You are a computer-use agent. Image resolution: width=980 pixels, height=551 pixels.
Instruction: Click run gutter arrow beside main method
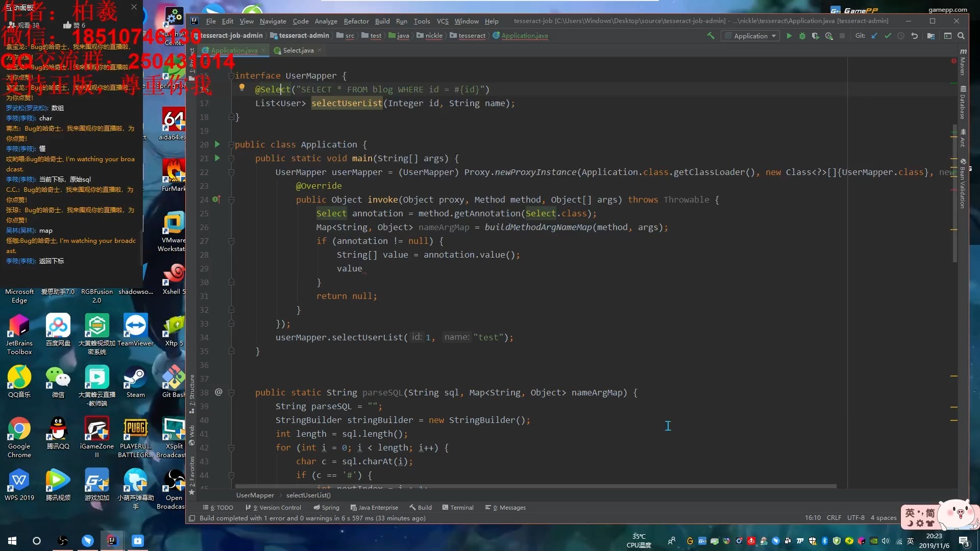click(217, 158)
